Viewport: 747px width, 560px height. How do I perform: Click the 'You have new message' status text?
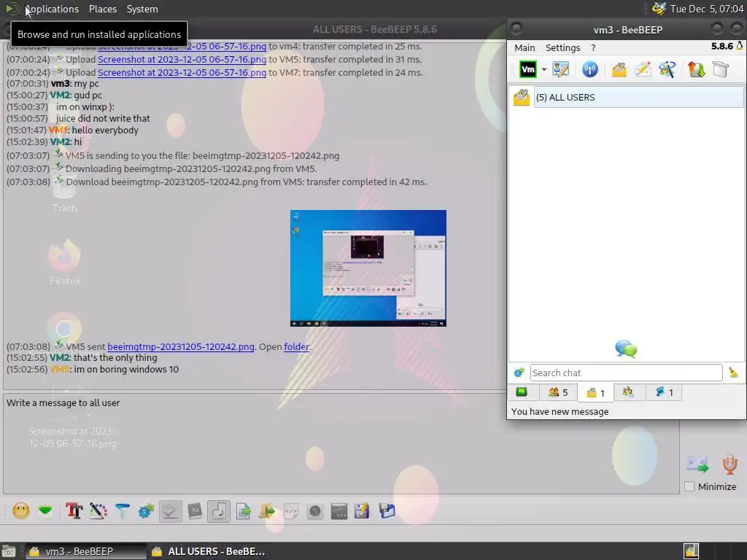560,411
